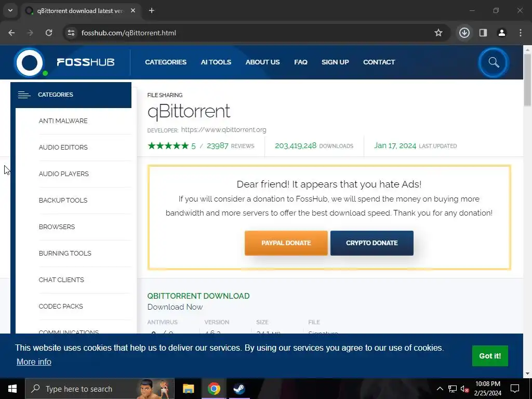Open the Chrome downloads icon
This screenshot has width=532, height=399.
[x=464, y=33]
